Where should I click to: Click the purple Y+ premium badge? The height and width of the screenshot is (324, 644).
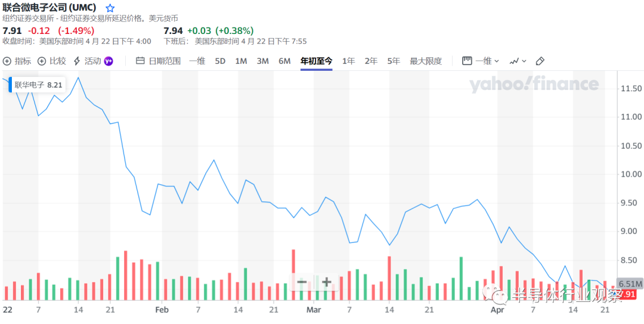coord(109,61)
